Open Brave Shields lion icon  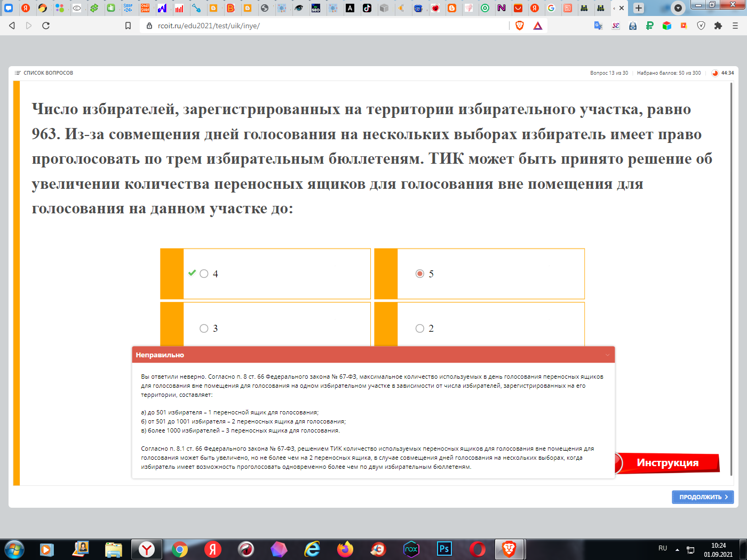coord(520,26)
